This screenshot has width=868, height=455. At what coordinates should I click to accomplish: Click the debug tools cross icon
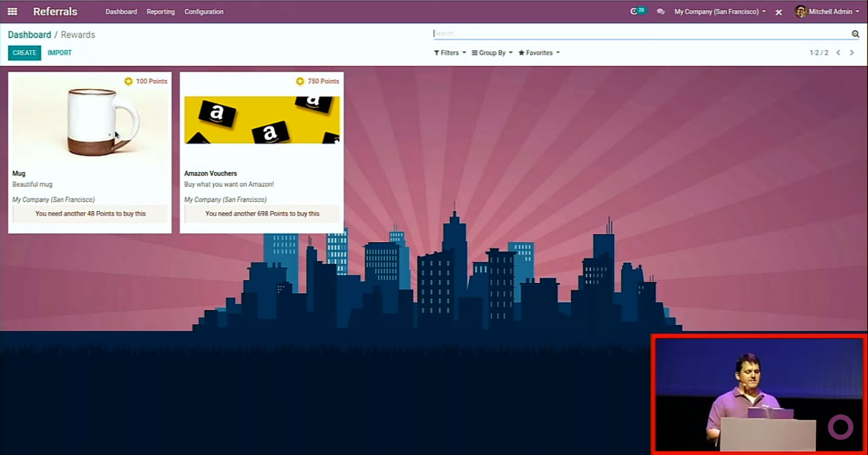click(x=778, y=12)
